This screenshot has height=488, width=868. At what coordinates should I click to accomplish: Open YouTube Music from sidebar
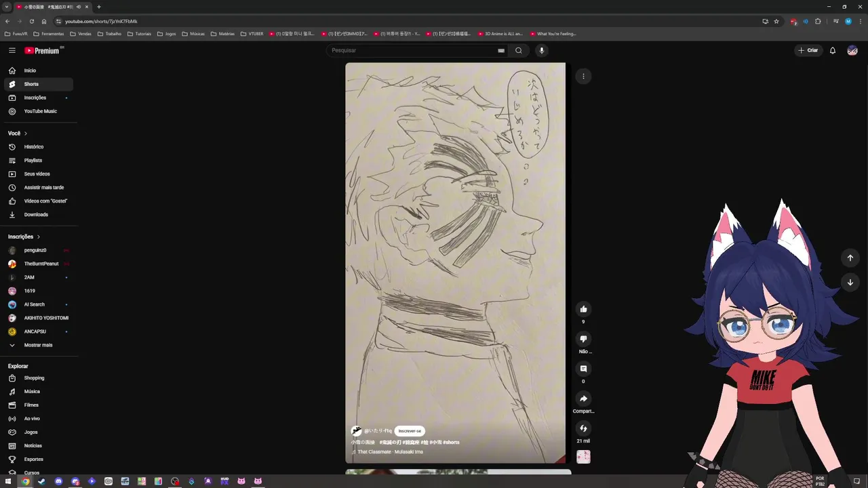coord(39,111)
